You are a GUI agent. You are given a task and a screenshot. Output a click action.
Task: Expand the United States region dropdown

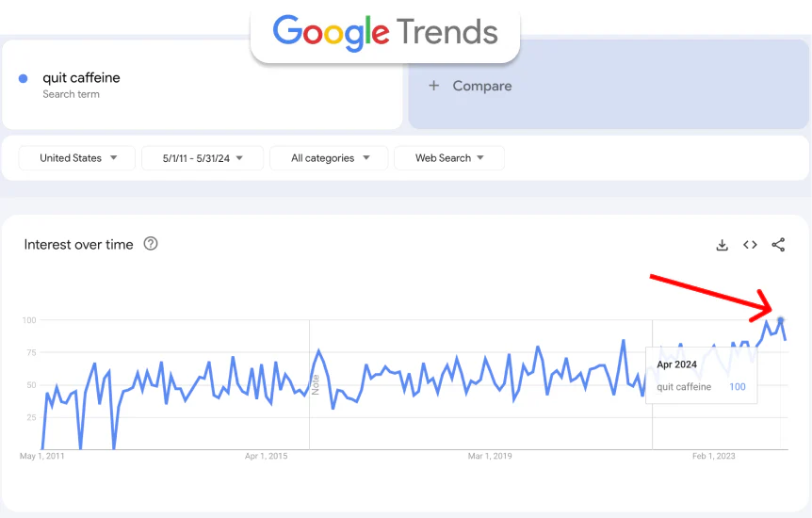tap(77, 158)
